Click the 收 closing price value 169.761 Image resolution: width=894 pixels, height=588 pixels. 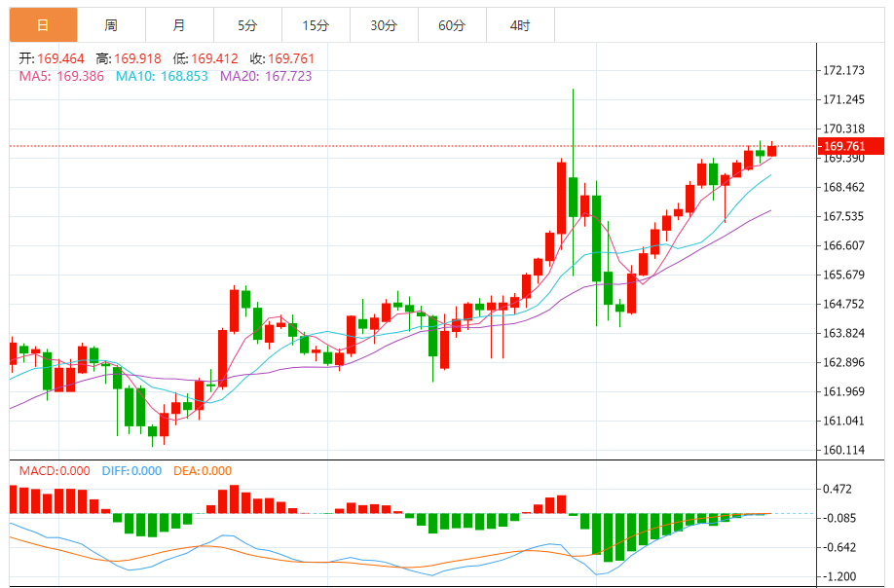(x=291, y=58)
